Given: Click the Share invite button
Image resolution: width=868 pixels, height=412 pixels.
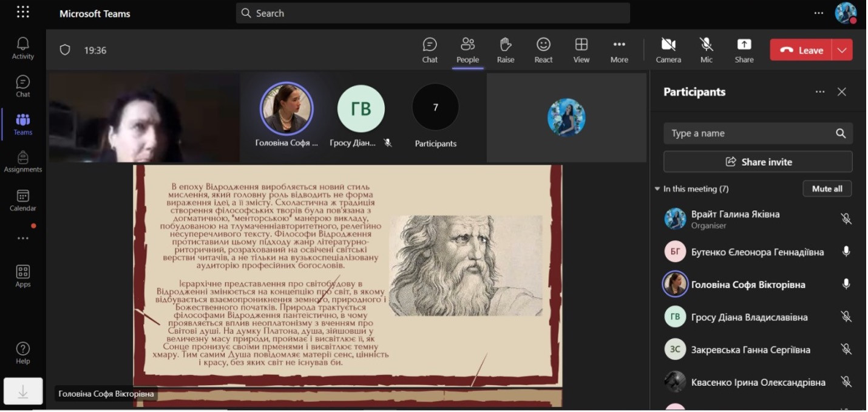Looking at the screenshot, I should (x=758, y=162).
